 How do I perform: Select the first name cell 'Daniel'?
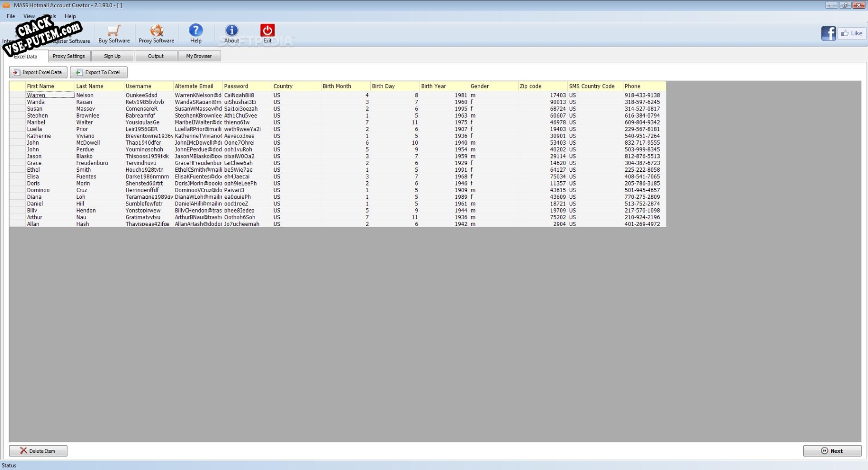click(50, 204)
